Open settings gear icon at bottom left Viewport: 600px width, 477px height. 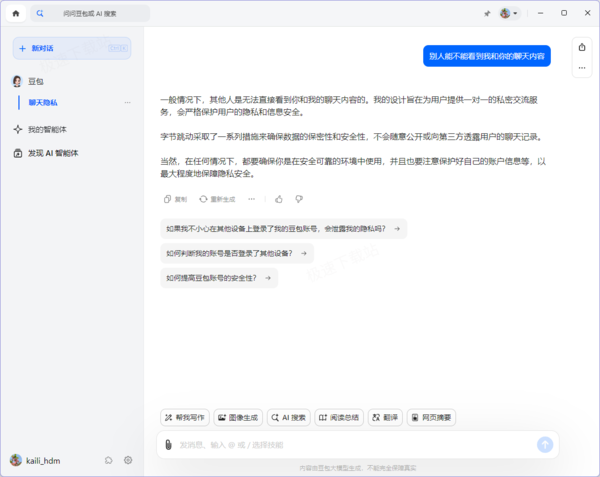pos(128,460)
